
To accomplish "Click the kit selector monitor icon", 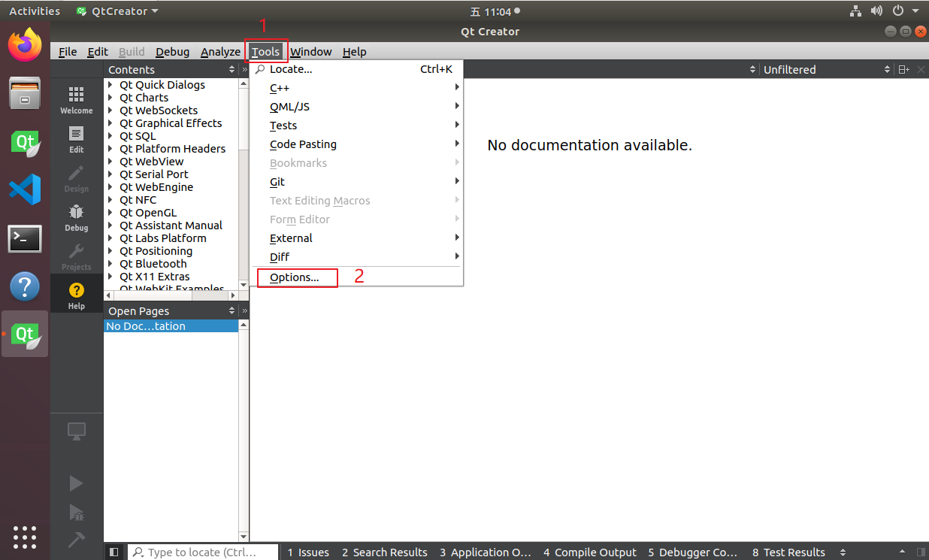I will 76,431.
